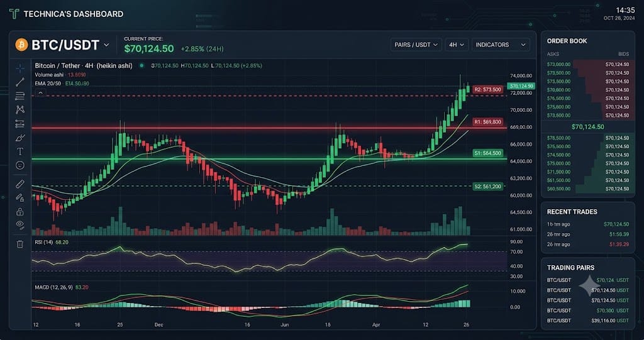Screen dimensions: 644x340
Task: Click the BIDS column header
Action: pos(623,54)
